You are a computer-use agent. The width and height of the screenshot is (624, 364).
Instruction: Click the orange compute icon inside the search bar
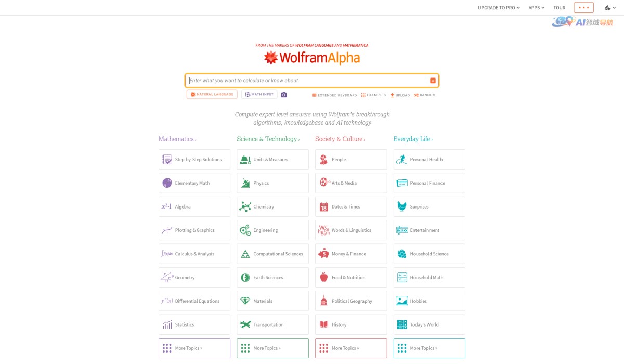[x=432, y=81]
